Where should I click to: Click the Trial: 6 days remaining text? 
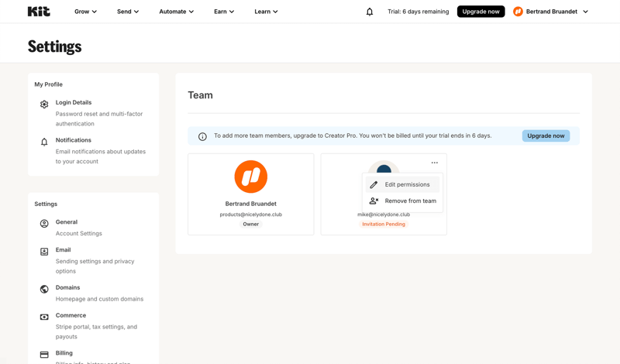click(x=418, y=12)
